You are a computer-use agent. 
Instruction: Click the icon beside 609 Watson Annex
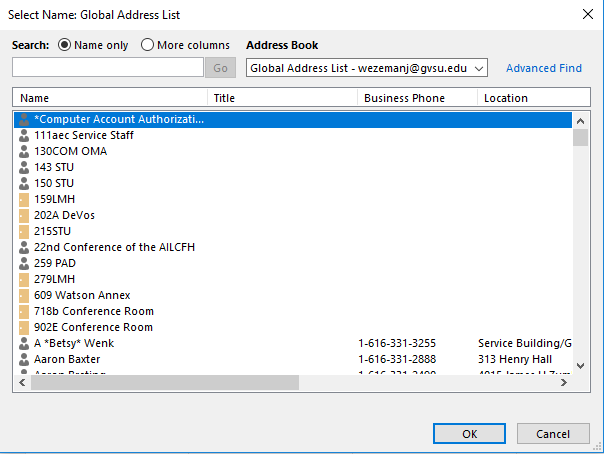tap(24, 295)
